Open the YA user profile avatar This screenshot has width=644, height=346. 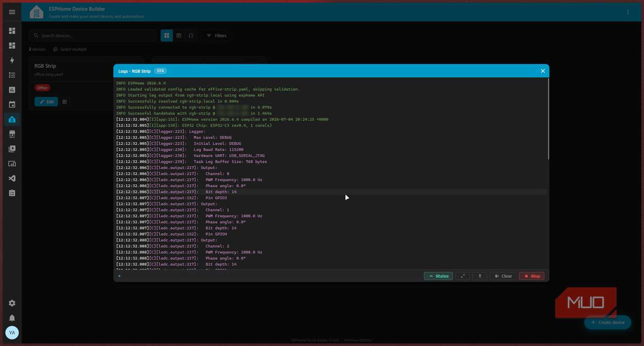(12, 333)
